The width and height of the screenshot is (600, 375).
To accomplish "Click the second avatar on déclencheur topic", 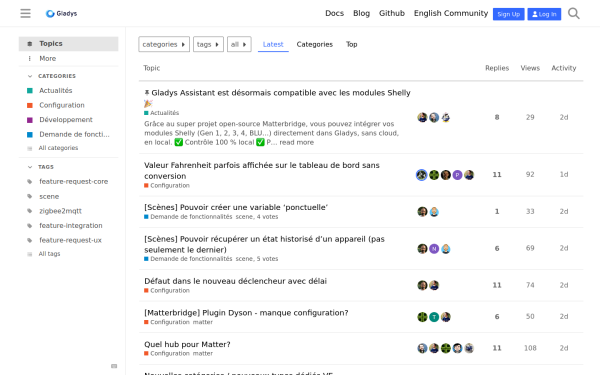I will click(434, 285).
